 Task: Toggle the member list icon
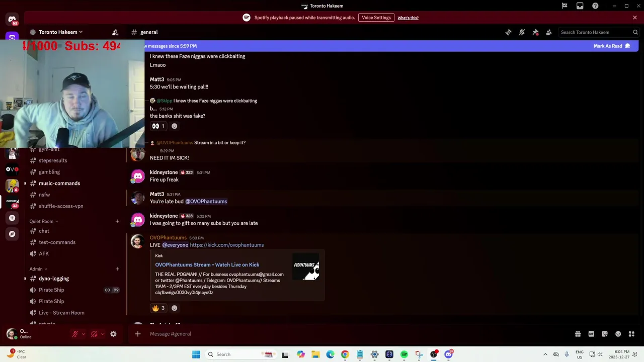(x=549, y=32)
